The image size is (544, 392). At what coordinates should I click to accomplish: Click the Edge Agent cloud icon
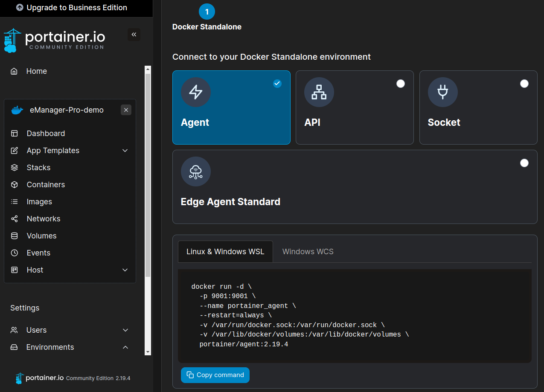pyautogui.click(x=195, y=171)
